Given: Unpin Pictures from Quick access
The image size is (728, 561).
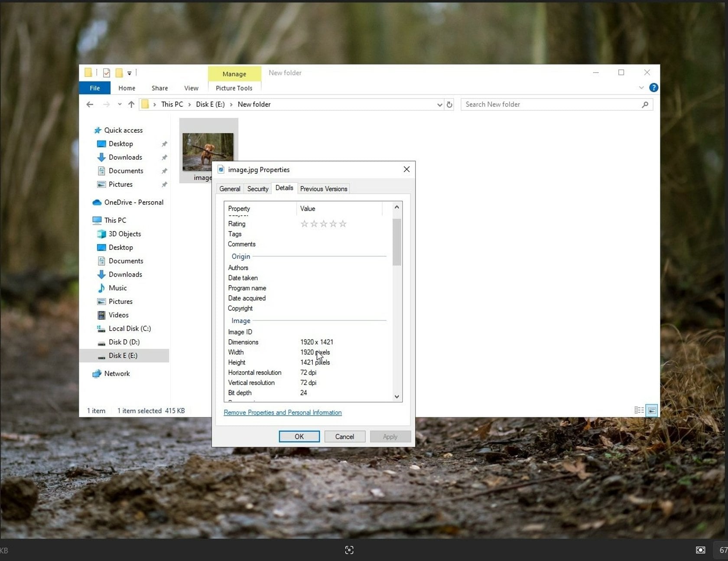Looking at the screenshot, I should tap(164, 184).
